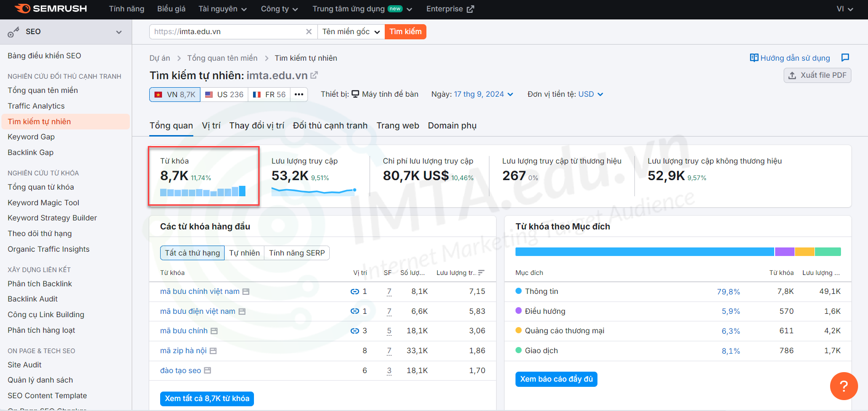Select Tất cả thứ hạng filter
Viewport: 868px width, 411px height.
192,253
